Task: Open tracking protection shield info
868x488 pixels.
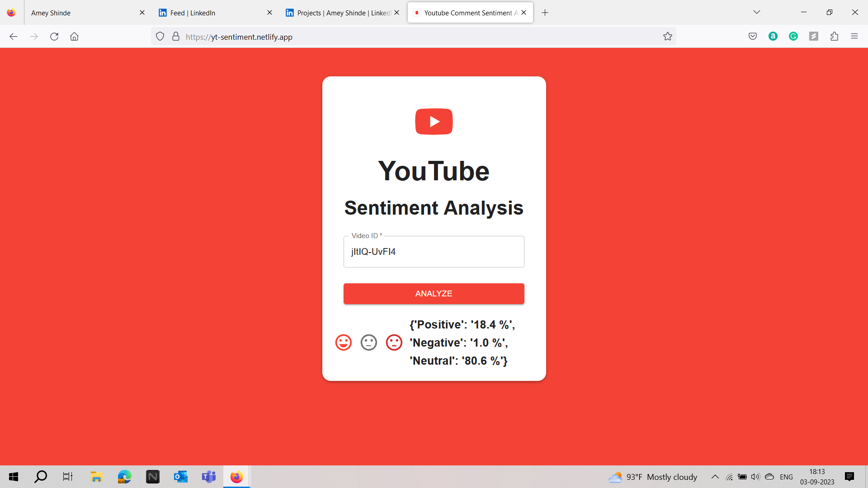Action: point(160,37)
